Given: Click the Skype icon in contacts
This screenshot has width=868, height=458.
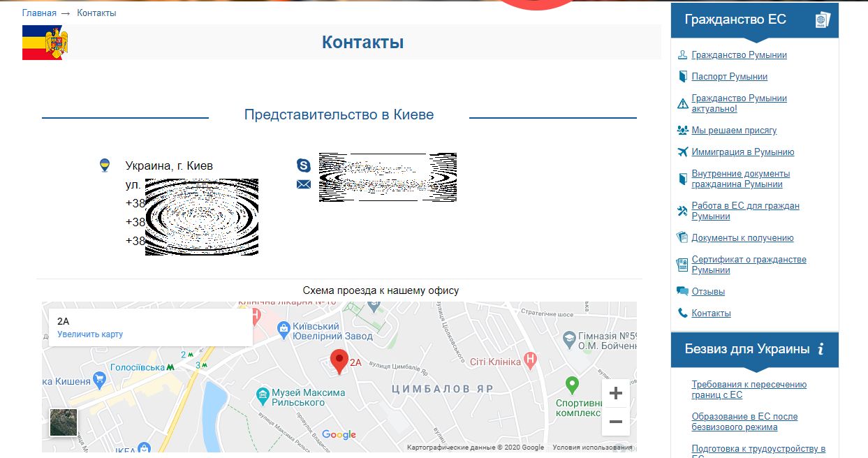Looking at the screenshot, I should pos(303,165).
